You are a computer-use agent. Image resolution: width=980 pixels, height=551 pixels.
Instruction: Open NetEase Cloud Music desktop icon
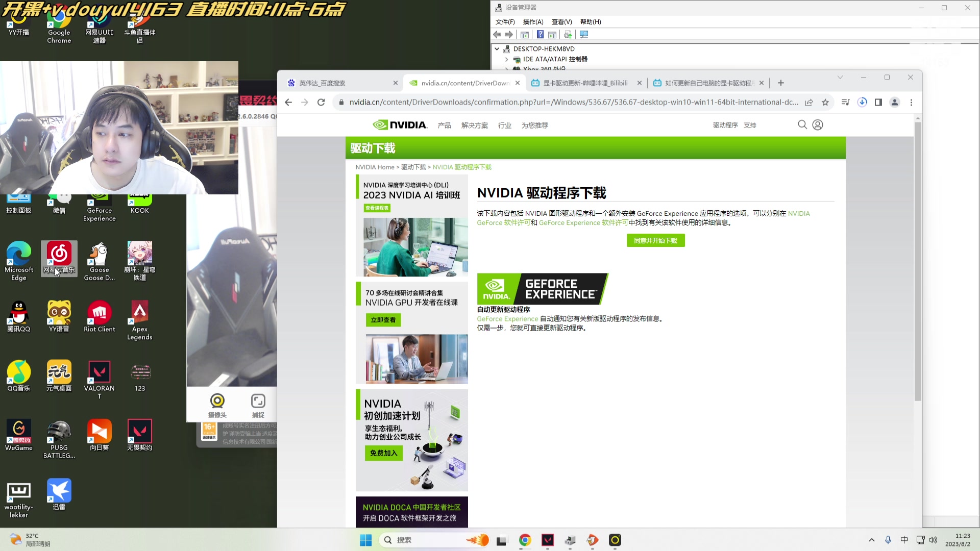coord(59,259)
